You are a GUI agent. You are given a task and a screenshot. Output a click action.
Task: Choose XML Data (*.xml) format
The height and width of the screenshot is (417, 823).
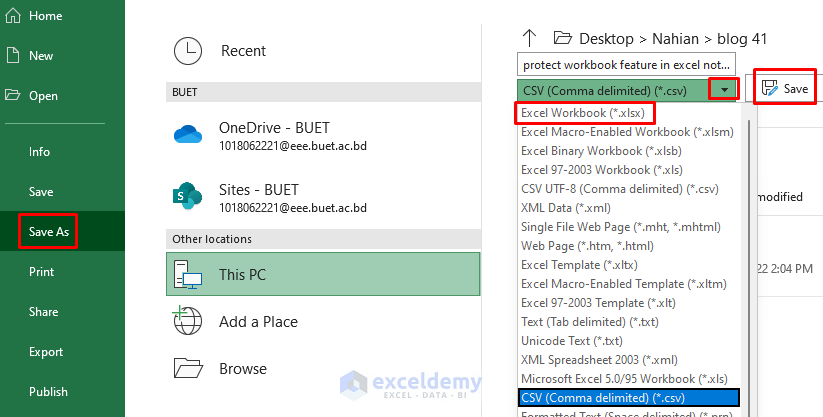[x=566, y=207]
